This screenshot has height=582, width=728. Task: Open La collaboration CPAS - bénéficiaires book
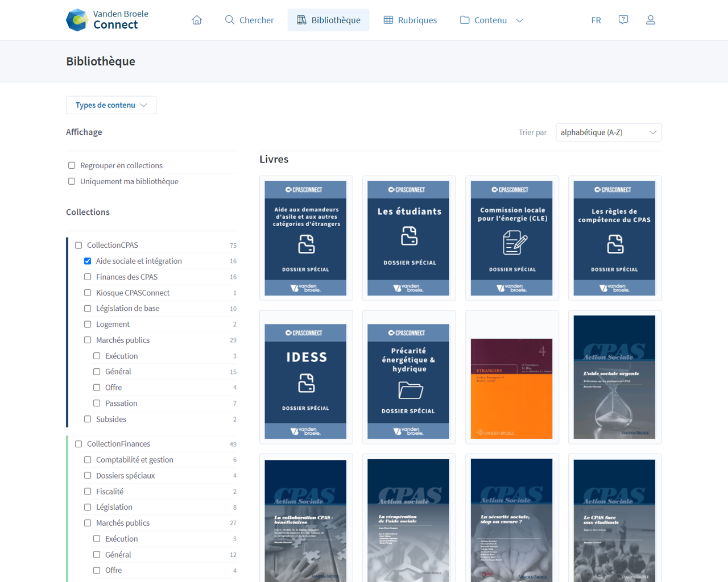pyautogui.click(x=306, y=518)
